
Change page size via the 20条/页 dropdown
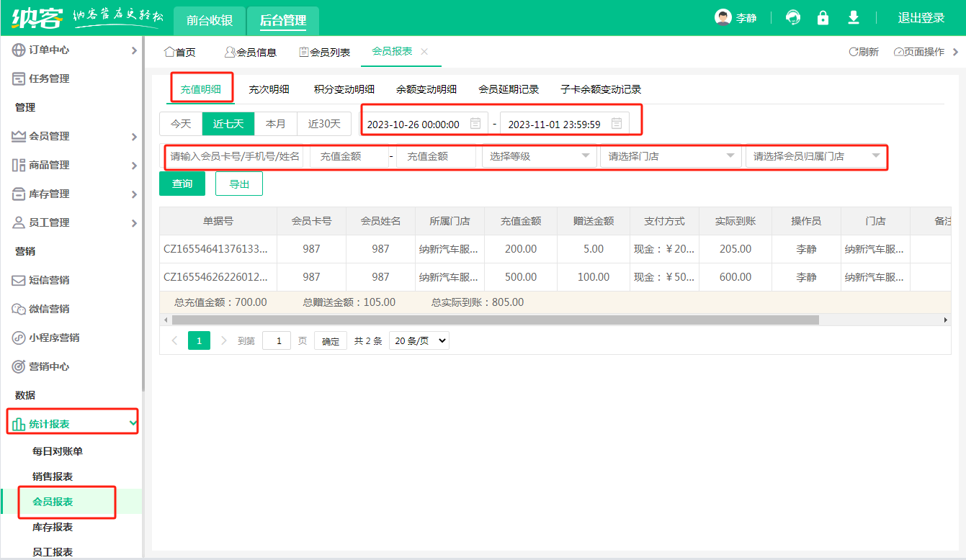419,340
